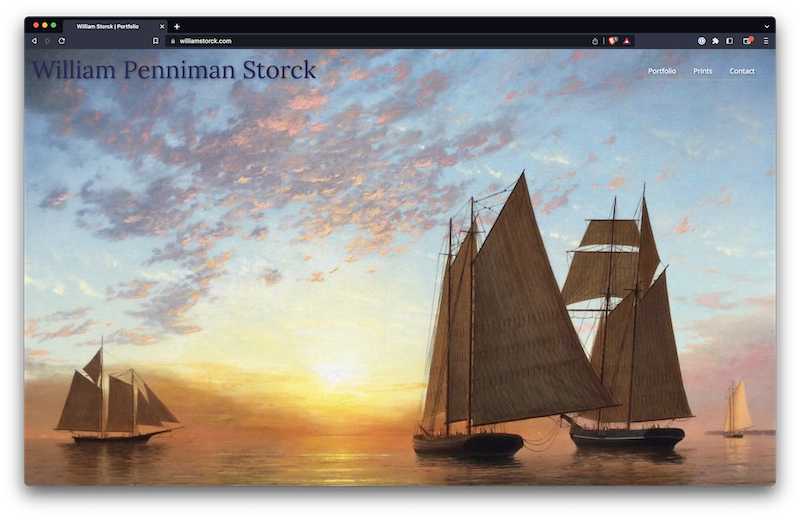Open the Brave Shields lion icon
The image size is (800, 518).
click(x=613, y=41)
